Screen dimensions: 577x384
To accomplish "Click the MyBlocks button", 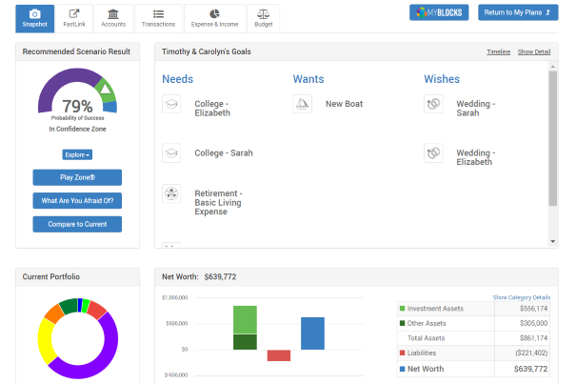I will click(x=439, y=13).
